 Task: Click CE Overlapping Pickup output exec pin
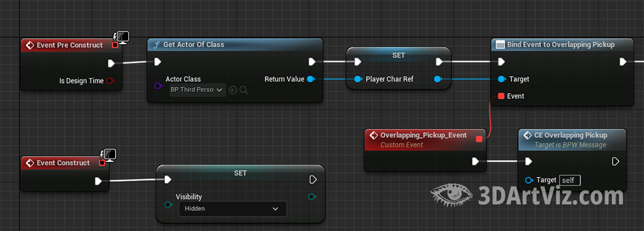click(616, 162)
